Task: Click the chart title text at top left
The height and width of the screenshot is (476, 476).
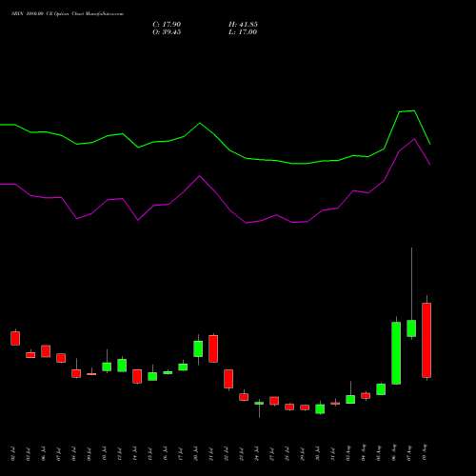Action: [68, 14]
